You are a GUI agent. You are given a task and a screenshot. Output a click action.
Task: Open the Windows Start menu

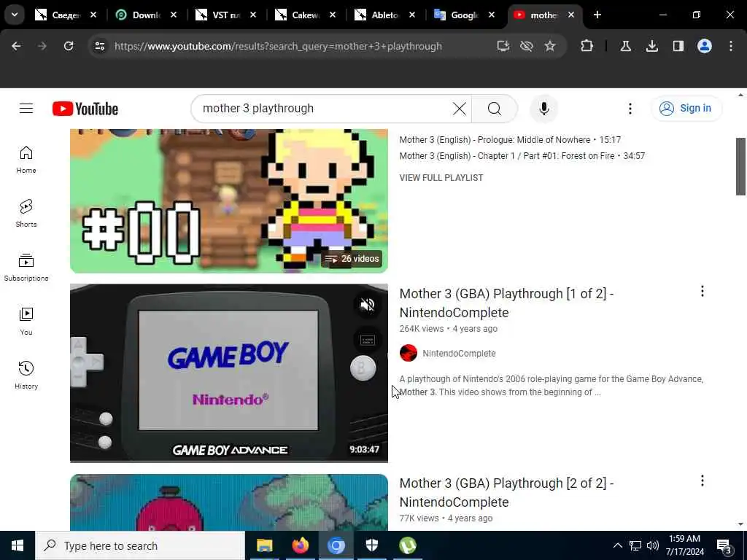pos(18,545)
